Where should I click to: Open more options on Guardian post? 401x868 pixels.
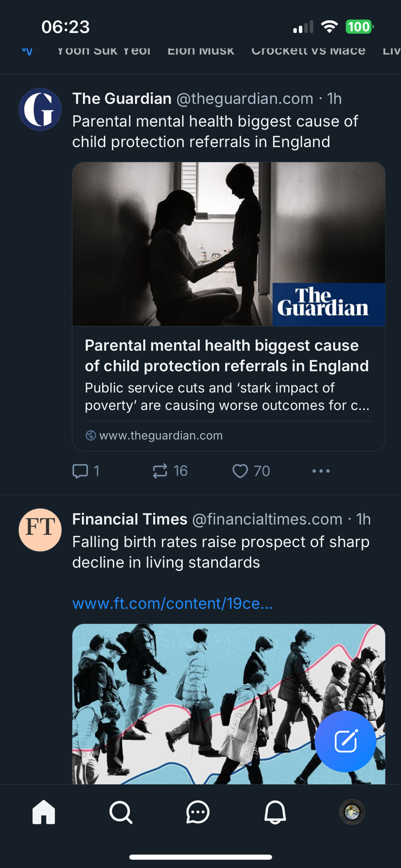321,471
